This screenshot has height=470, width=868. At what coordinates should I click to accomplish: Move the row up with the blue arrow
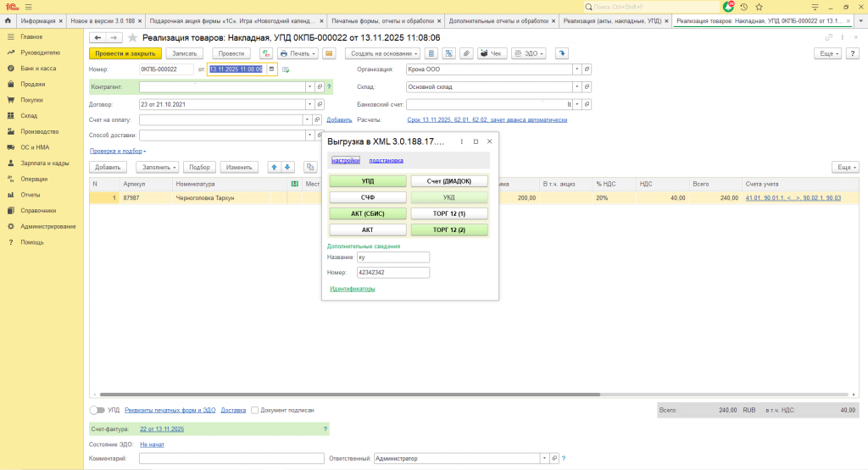[274, 167]
